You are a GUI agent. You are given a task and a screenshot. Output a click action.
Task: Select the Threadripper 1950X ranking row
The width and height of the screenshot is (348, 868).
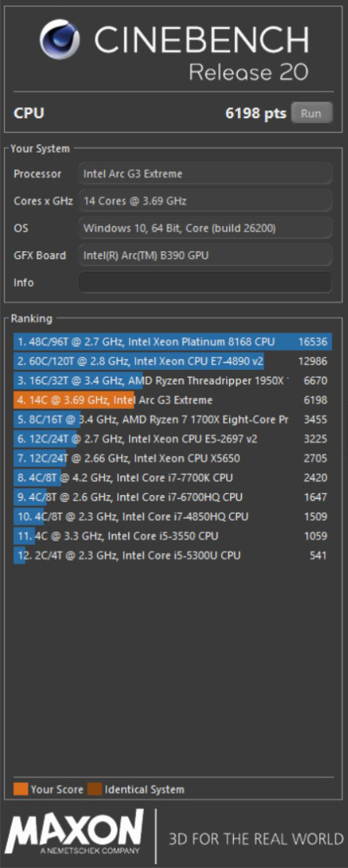point(173,381)
